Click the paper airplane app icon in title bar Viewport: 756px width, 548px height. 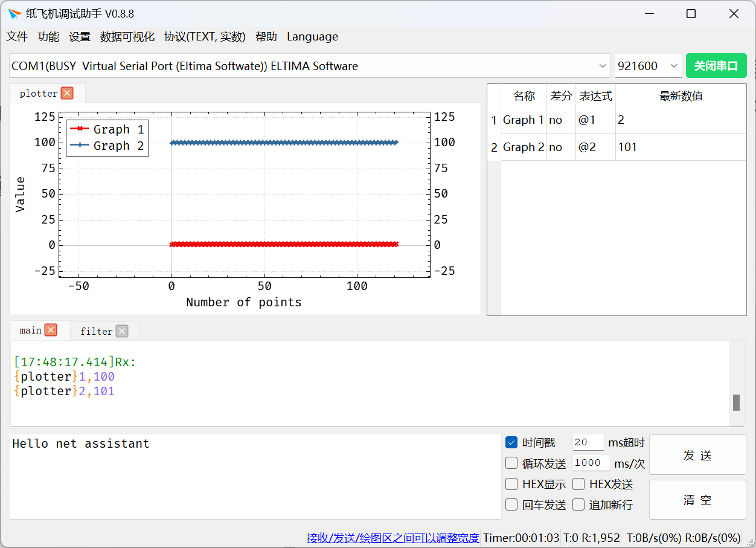point(14,13)
